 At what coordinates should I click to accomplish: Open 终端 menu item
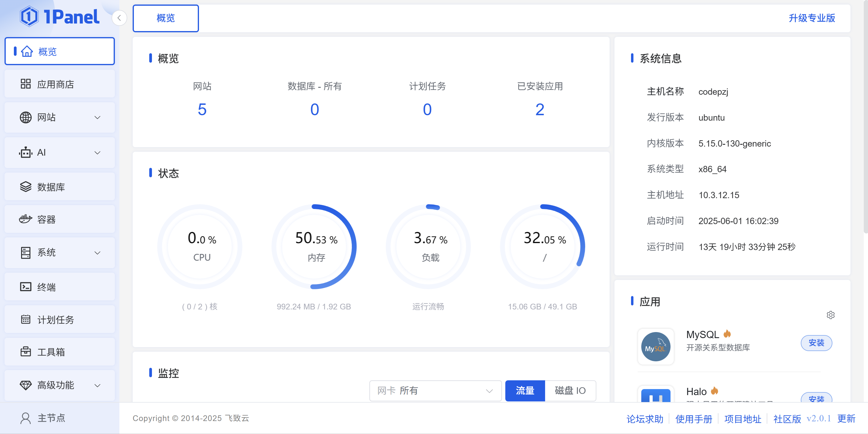click(60, 287)
